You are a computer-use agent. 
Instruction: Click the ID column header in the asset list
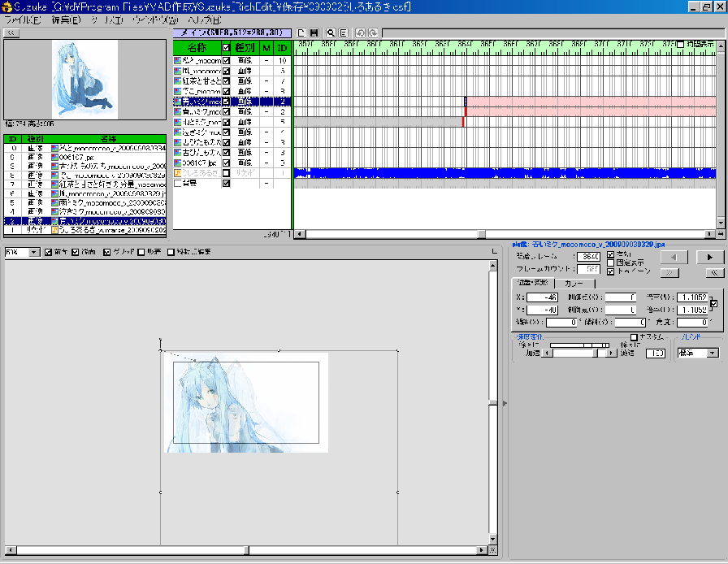tap(12, 139)
